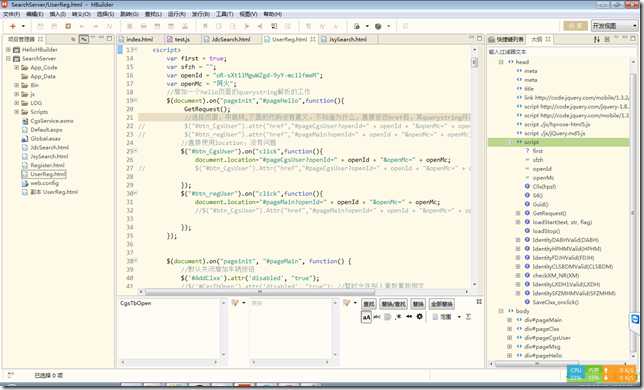Open the 文件(F) menu
Image resolution: width=644 pixels, height=390 pixels.
(12, 14)
